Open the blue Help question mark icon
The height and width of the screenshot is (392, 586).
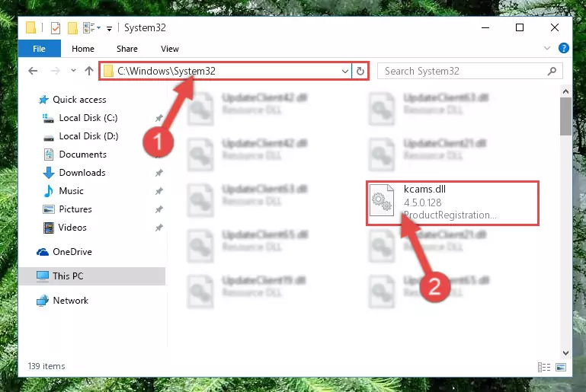[564, 48]
